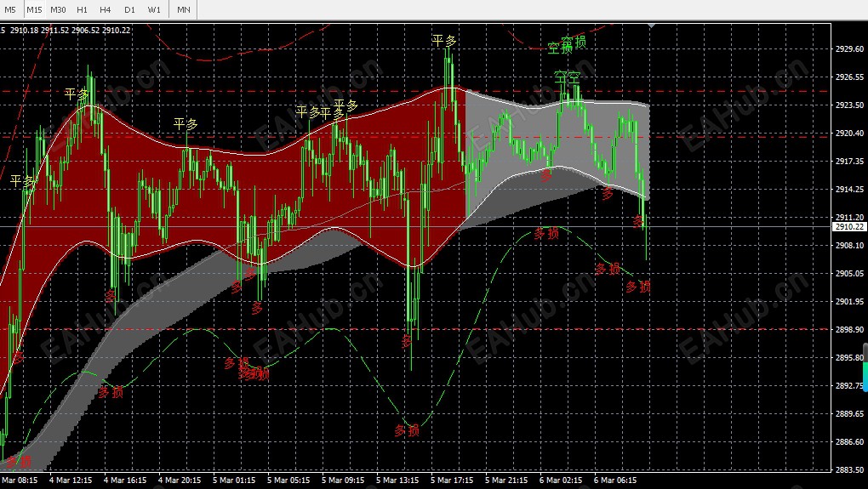Click time axis label 6 Mar 06:15

pyautogui.click(x=615, y=480)
